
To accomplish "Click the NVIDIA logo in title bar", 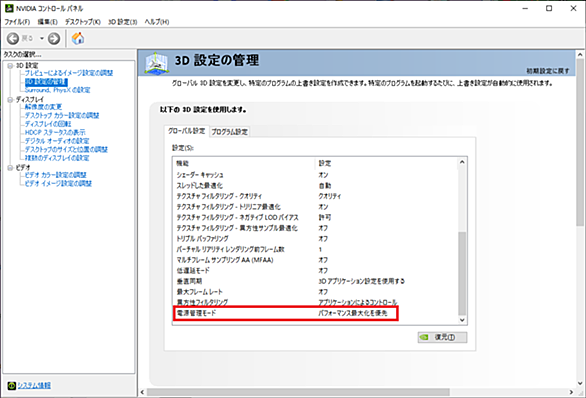I will tap(9, 8).
